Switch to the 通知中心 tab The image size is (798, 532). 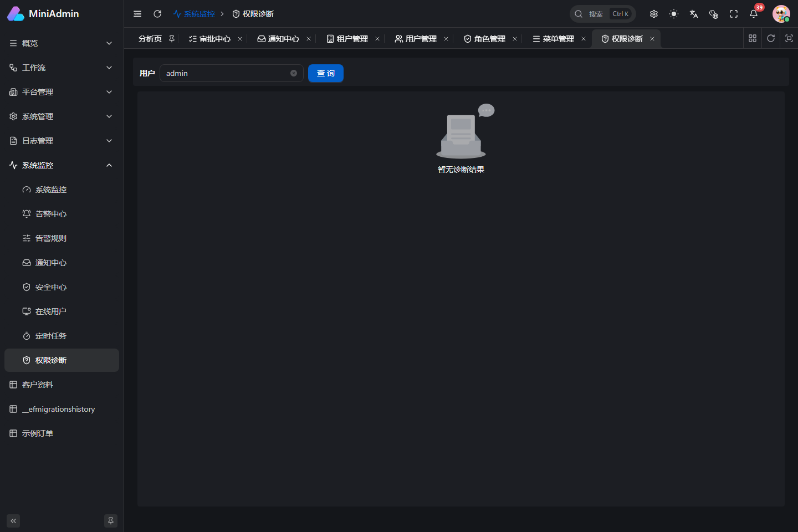point(278,39)
